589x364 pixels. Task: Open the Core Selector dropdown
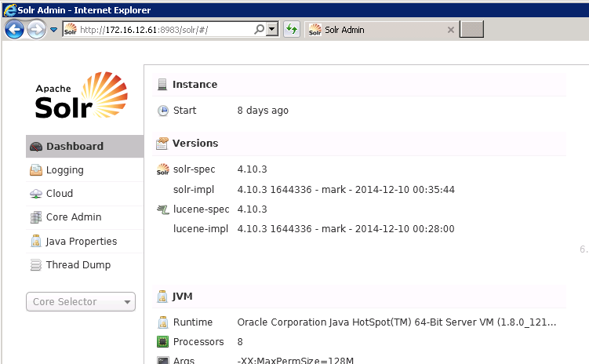click(x=81, y=302)
